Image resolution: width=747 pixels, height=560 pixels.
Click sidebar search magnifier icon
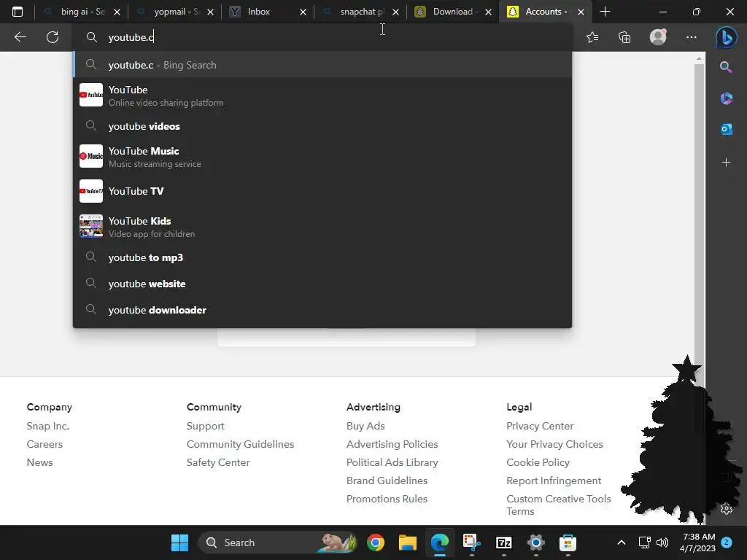click(x=726, y=67)
